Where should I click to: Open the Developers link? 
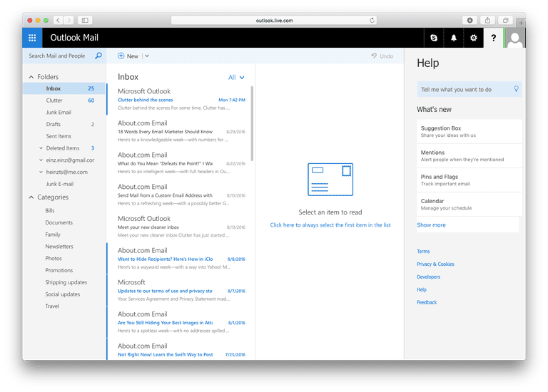(x=428, y=277)
